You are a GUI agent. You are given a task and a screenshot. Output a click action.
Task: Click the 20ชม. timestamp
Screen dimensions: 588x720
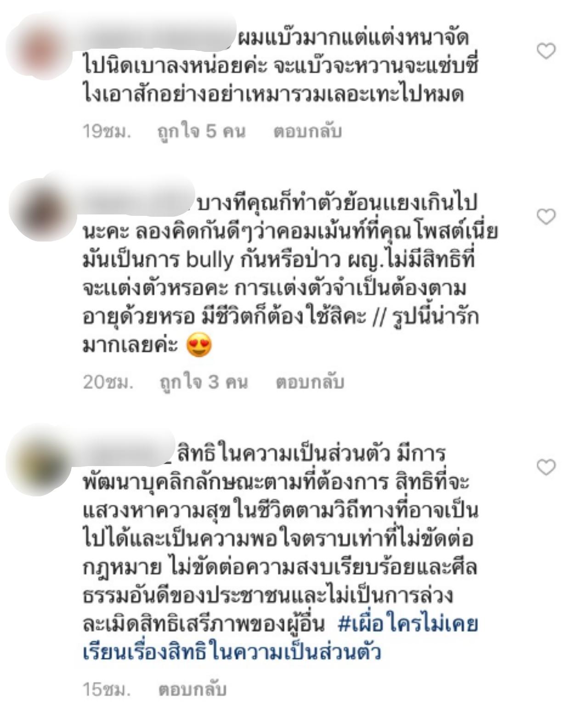[108, 382]
